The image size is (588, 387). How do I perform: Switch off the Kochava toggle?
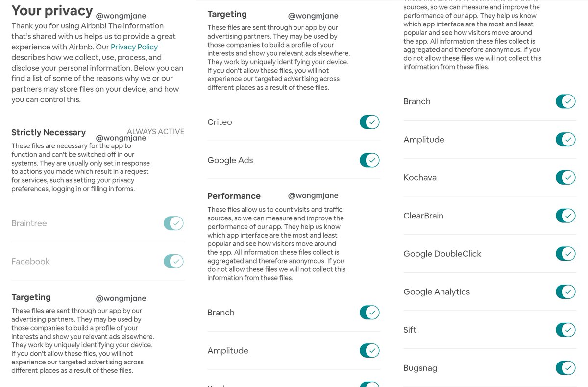pos(565,177)
